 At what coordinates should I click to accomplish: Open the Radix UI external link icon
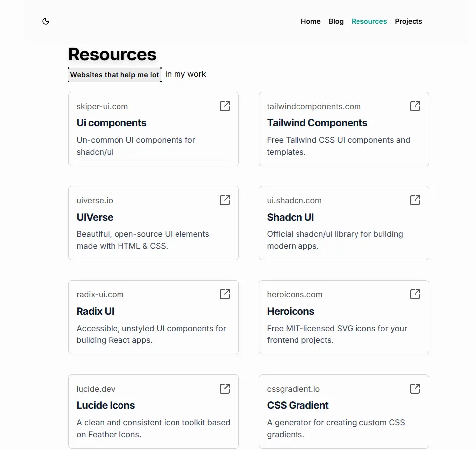[x=225, y=294]
